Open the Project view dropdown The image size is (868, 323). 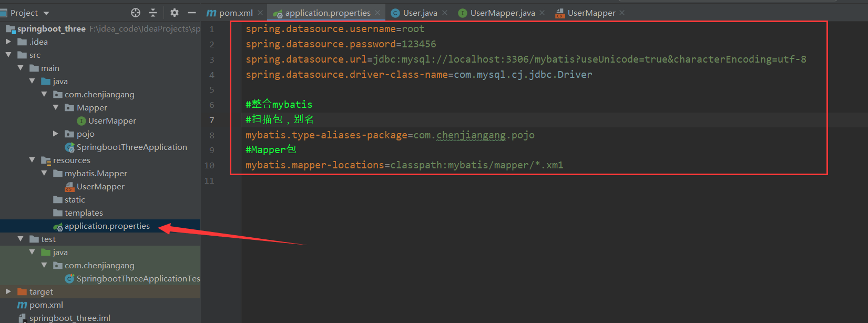[46, 13]
